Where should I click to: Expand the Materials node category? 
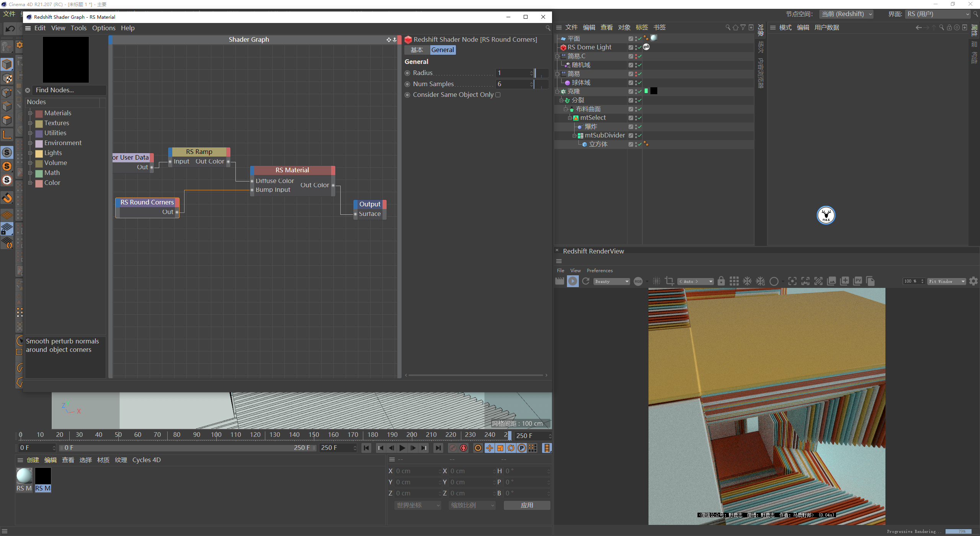pos(30,113)
